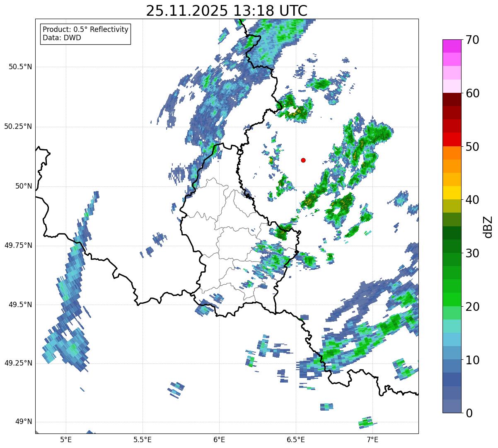Click the 50.25°N latitude label

pos(18,126)
